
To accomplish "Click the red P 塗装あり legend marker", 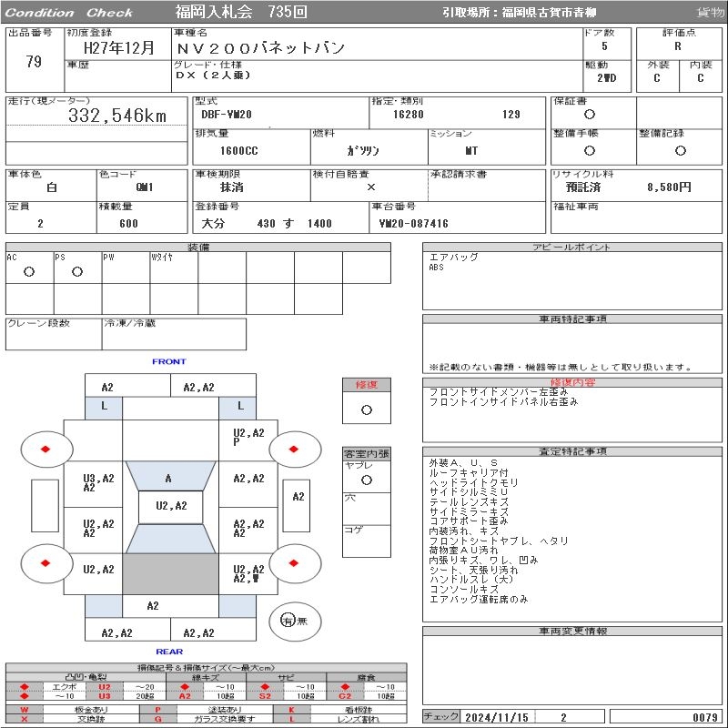I will pos(157,710).
